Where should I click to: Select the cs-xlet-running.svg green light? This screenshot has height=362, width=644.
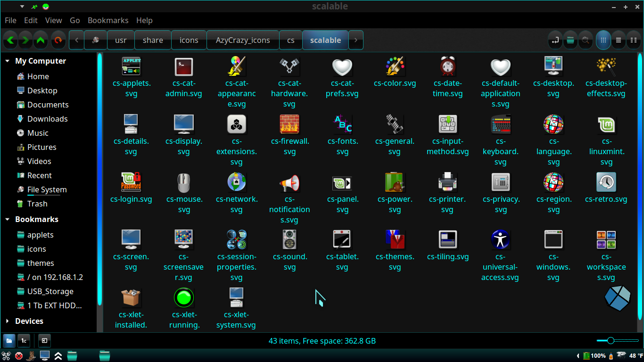click(184, 308)
